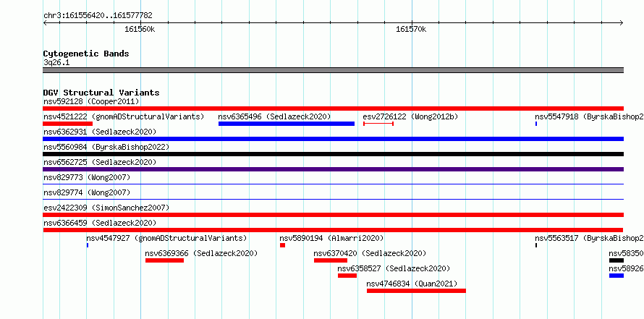Open nsv6562725 (Sedlazeck2020) label
644x319 pixels.
coord(100,162)
